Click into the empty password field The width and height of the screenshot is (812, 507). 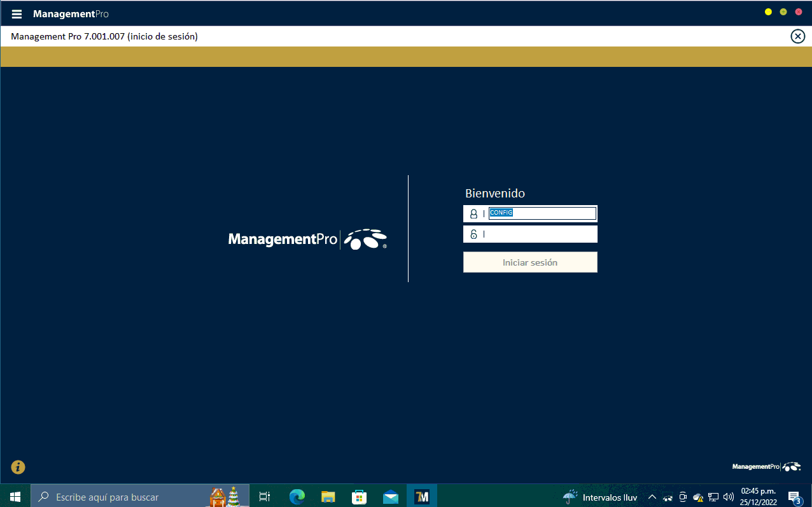point(541,234)
